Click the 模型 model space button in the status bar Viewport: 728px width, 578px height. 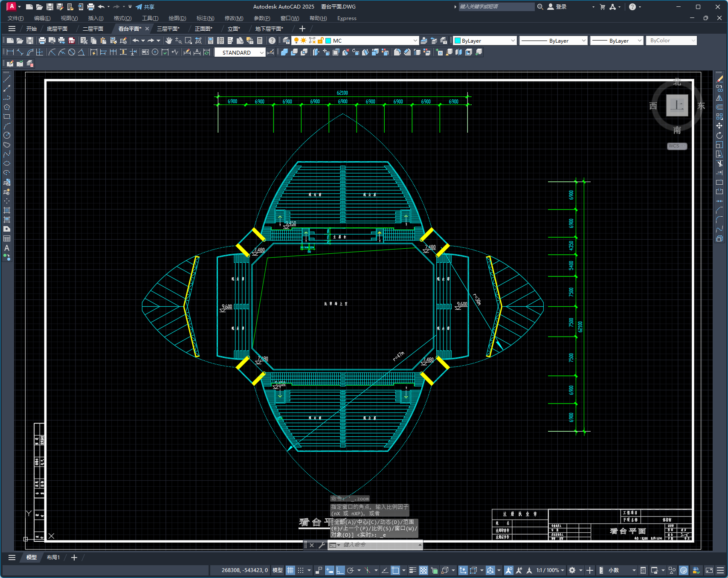(x=278, y=570)
